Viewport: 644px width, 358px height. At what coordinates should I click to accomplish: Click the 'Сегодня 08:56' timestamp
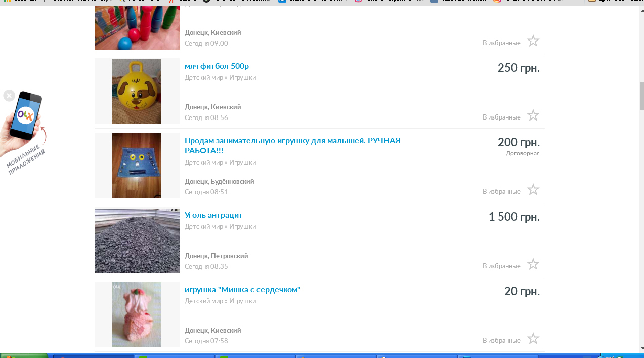pyautogui.click(x=206, y=117)
